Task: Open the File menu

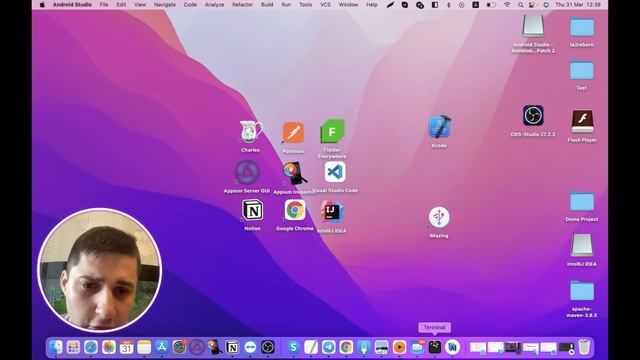Action: (104, 5)
